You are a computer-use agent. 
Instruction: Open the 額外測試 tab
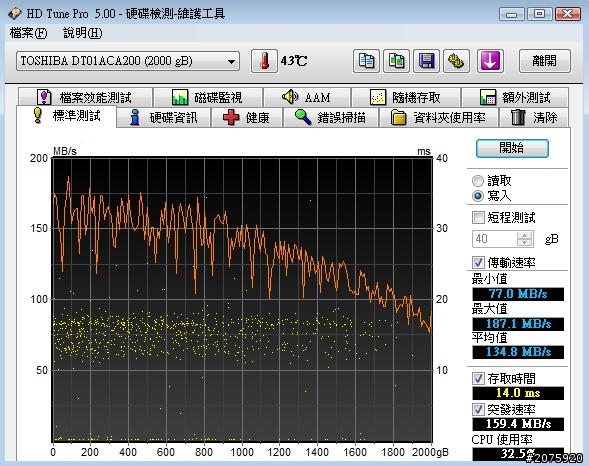(x=515, y=97)
